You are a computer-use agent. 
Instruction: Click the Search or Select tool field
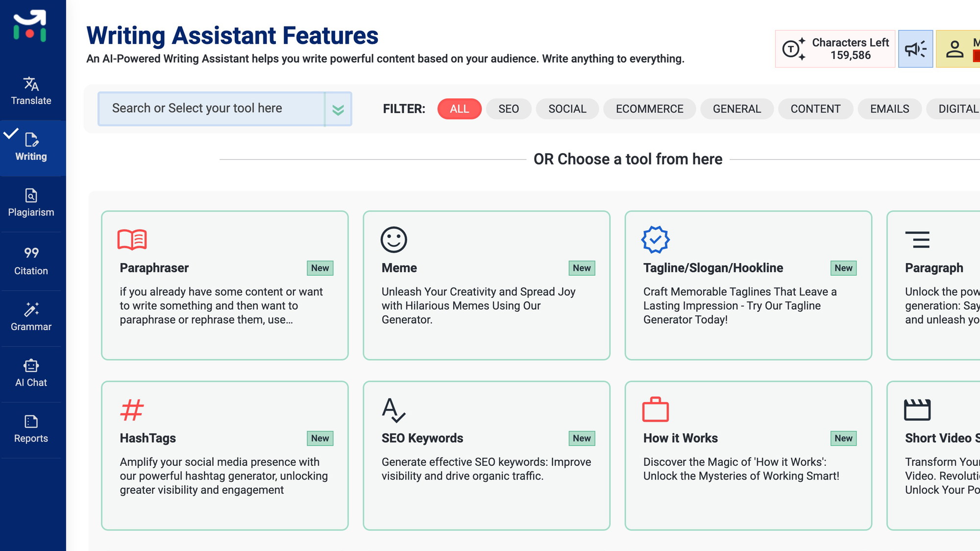pyautogui.click(x=211, y=109)
